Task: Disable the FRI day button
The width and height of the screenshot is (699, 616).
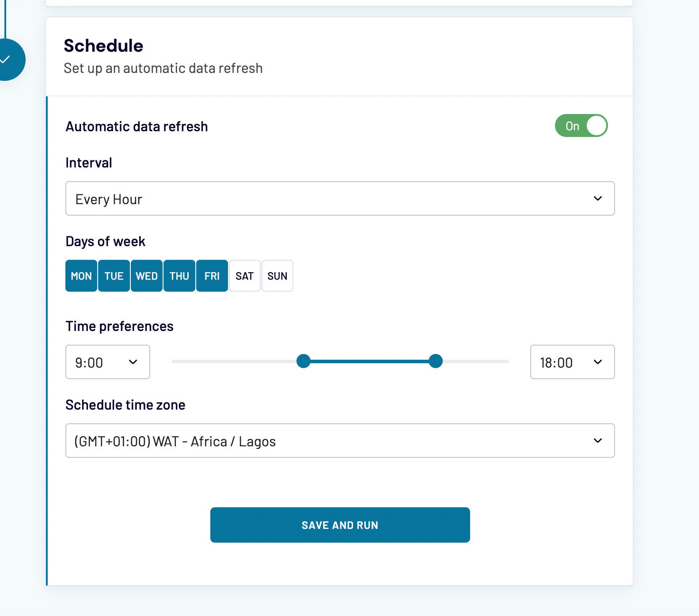Action: 212,276
